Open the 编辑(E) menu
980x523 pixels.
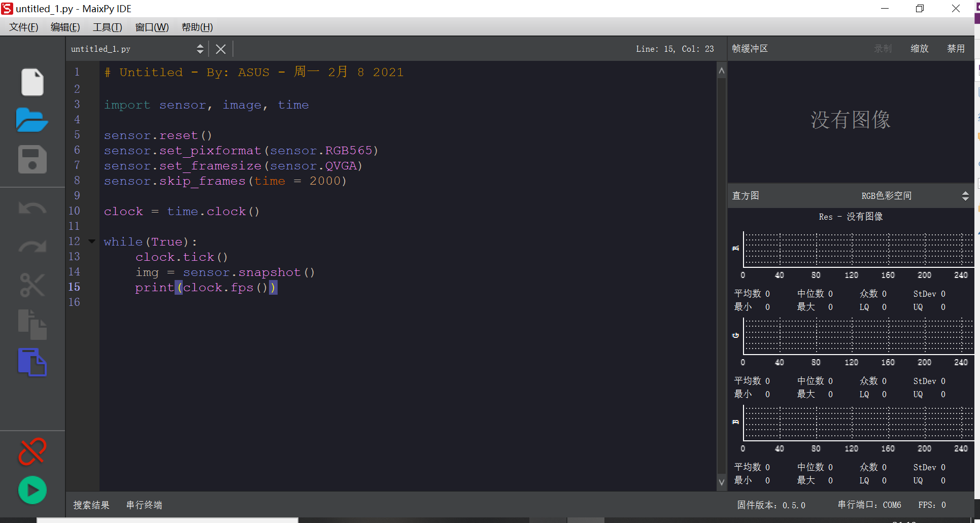[x=65, y=27]
